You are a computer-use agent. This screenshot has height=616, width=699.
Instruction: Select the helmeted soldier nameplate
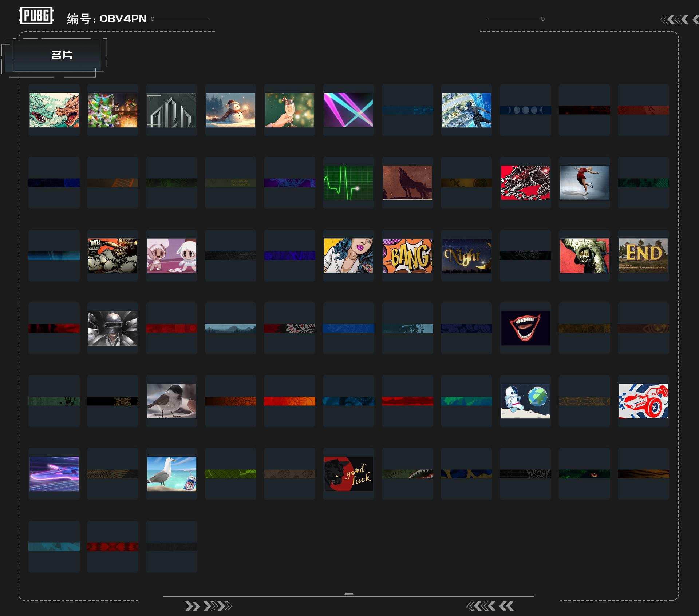(x=113, y=328)
